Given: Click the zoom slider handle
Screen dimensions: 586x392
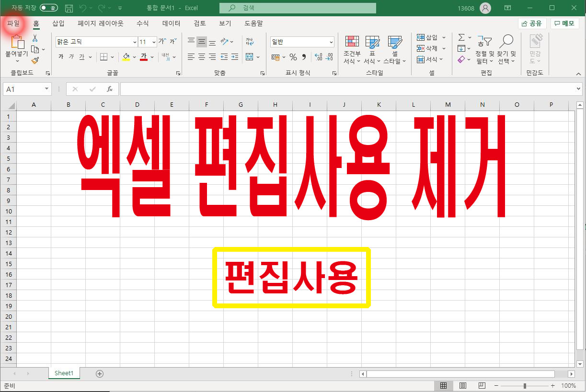Looking at the screenshot, I should [x=525, y=385].
